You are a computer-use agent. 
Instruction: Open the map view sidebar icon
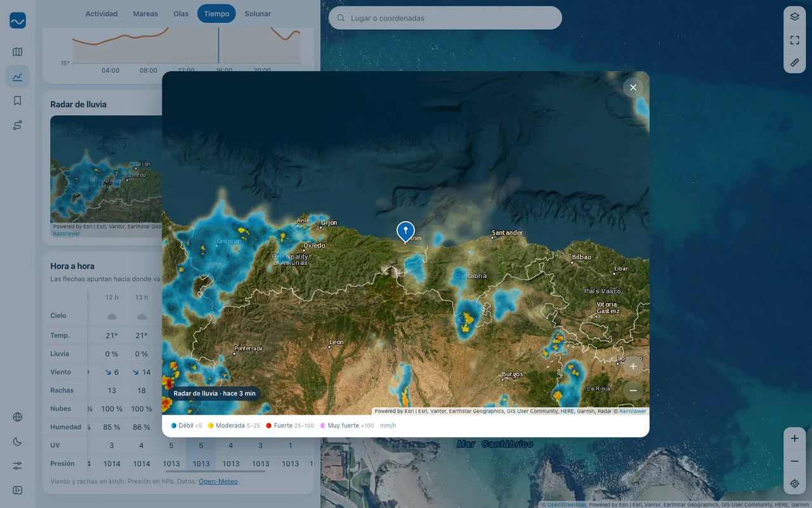17,52
